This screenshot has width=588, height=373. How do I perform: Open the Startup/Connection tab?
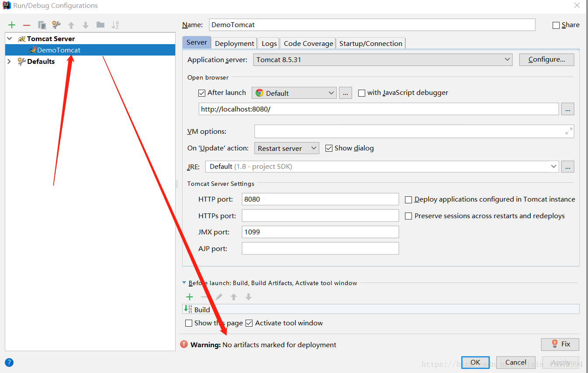tap(371, 43)
